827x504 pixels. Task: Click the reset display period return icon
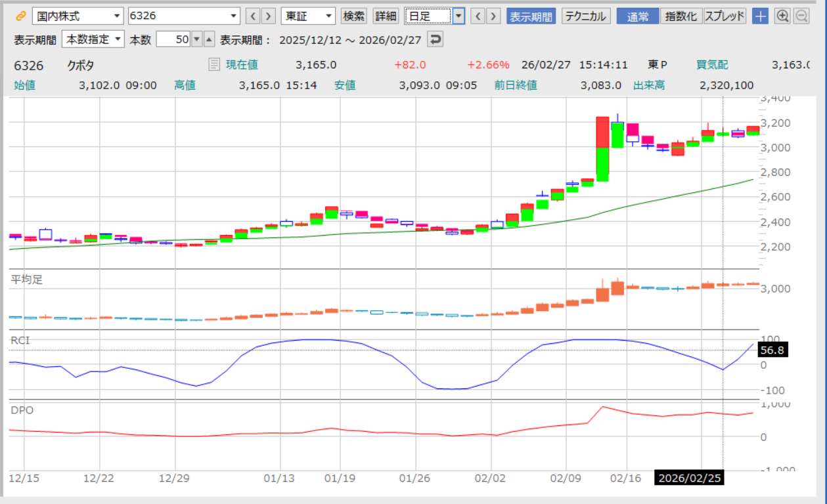[435, 39]
